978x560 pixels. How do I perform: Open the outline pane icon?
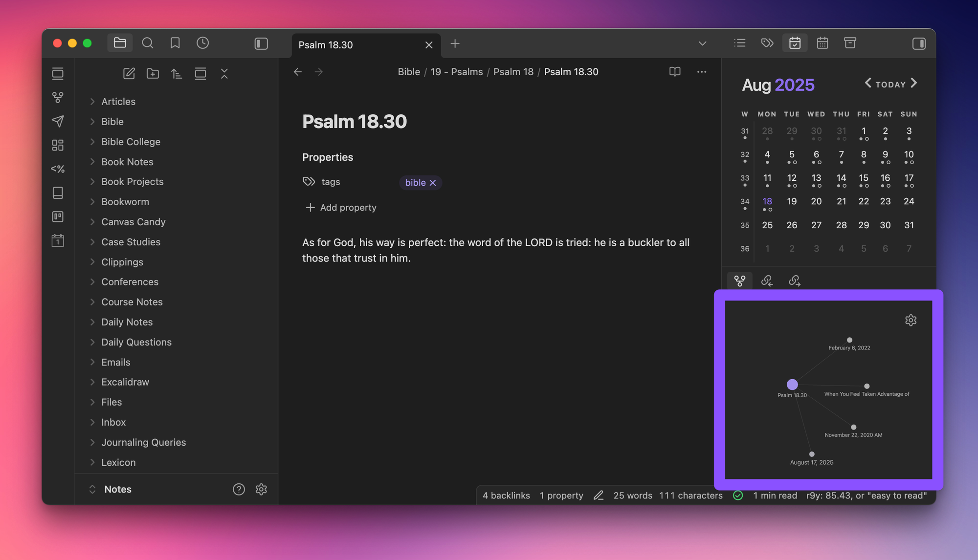click(x=740, y=43)
